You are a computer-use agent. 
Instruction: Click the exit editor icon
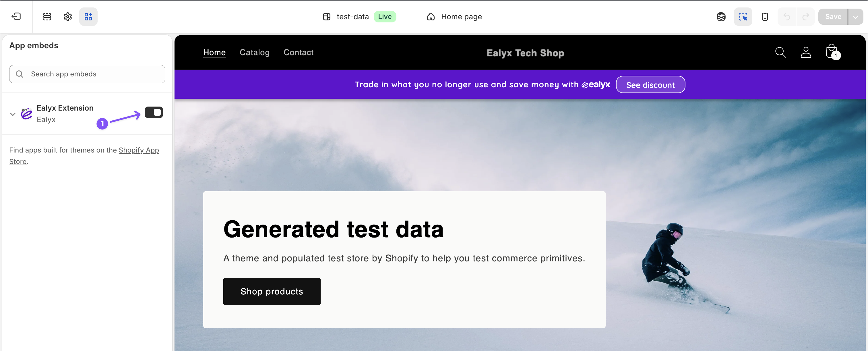point(16,17)
